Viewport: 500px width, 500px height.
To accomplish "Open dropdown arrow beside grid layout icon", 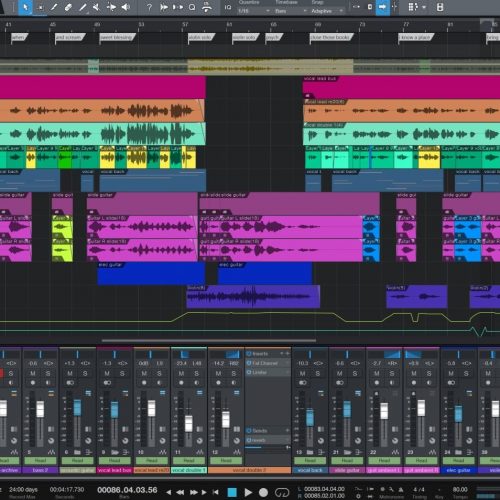I will (x=424, y=7).
